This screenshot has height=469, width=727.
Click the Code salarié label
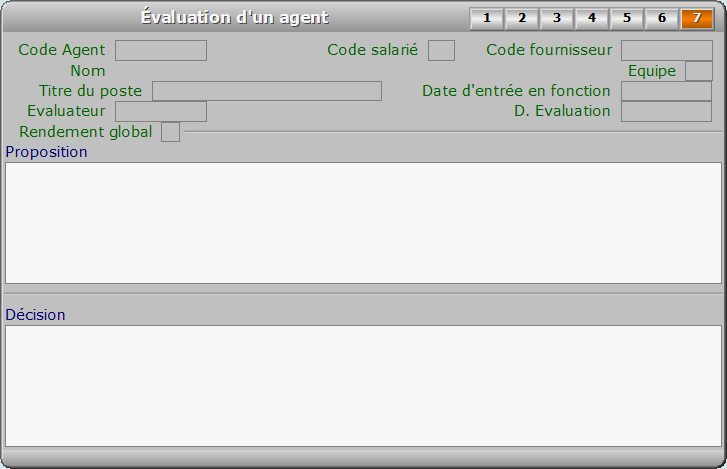click(x=372, y=50)
